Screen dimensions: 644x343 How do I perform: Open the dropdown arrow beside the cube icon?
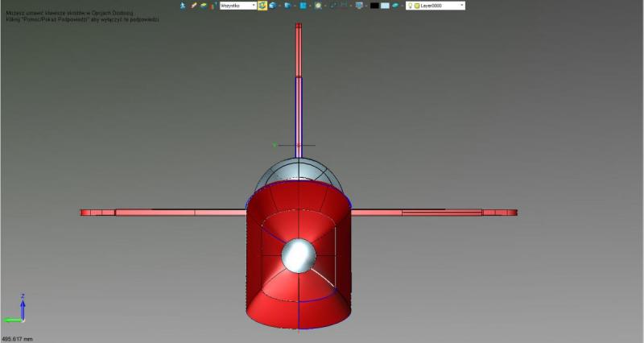(x=281, y=6)
